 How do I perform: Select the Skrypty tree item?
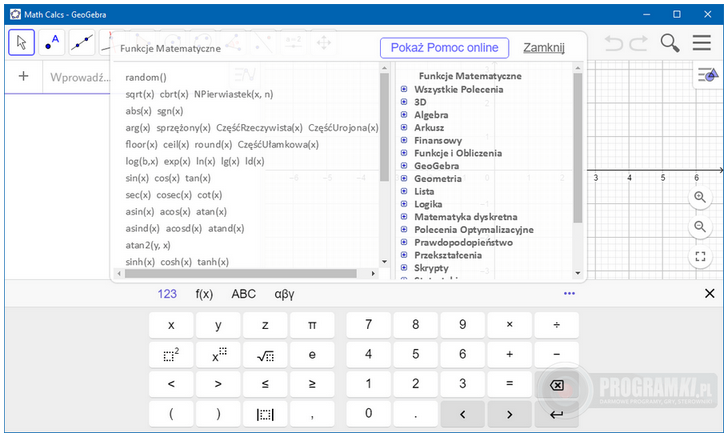pyautogui.click(x=431, y=268)
